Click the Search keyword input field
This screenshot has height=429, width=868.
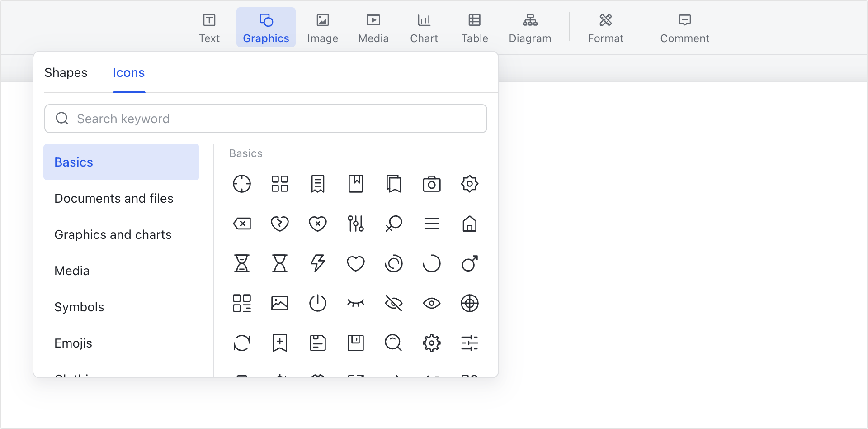point(266,119)
